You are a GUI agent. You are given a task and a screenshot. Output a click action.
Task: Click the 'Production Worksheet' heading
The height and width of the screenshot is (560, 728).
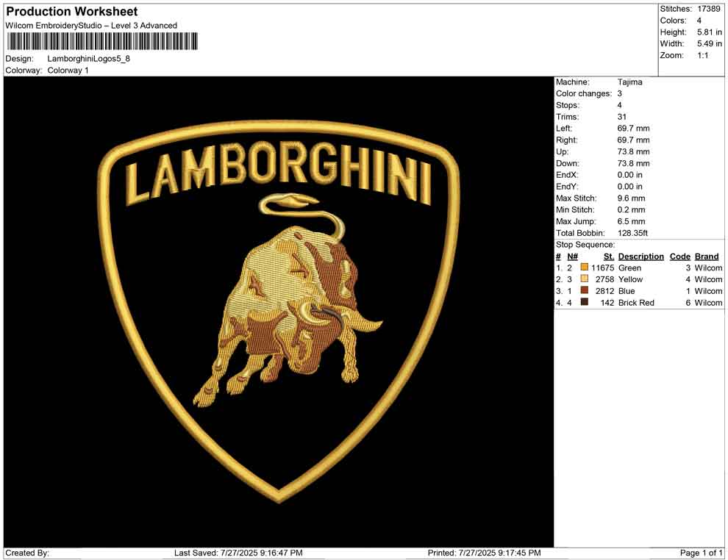pos(71,12)
